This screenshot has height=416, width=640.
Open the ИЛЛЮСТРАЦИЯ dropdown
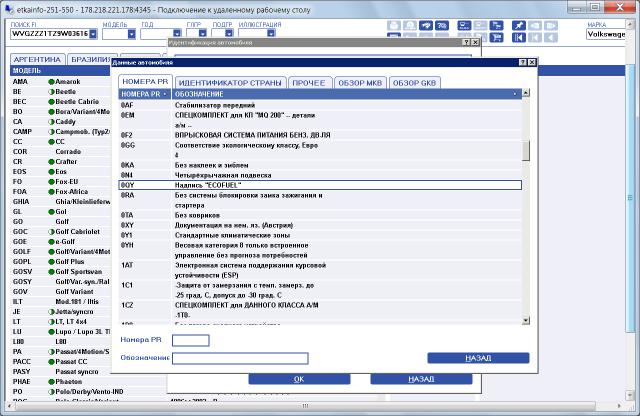click(x=271, y=34)
